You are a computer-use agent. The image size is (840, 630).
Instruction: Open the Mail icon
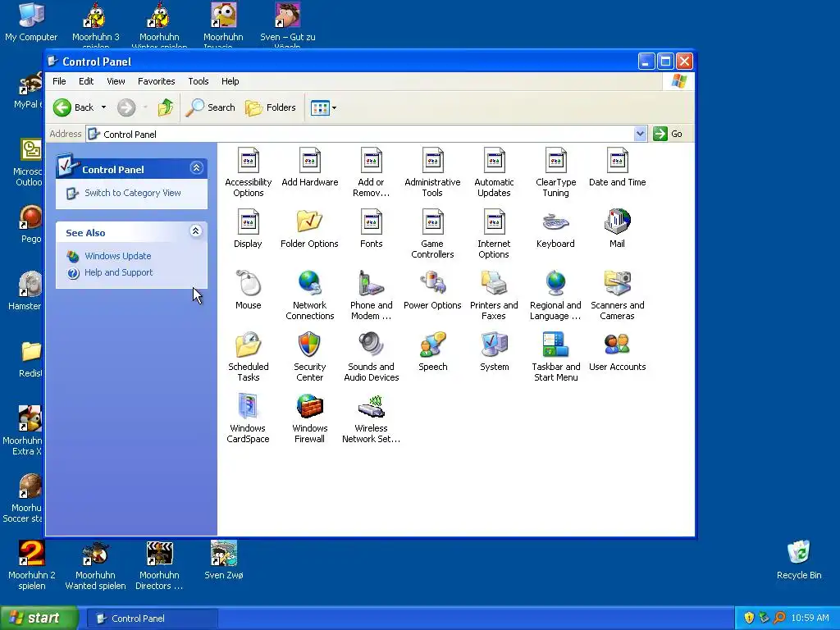pos(617,221)
